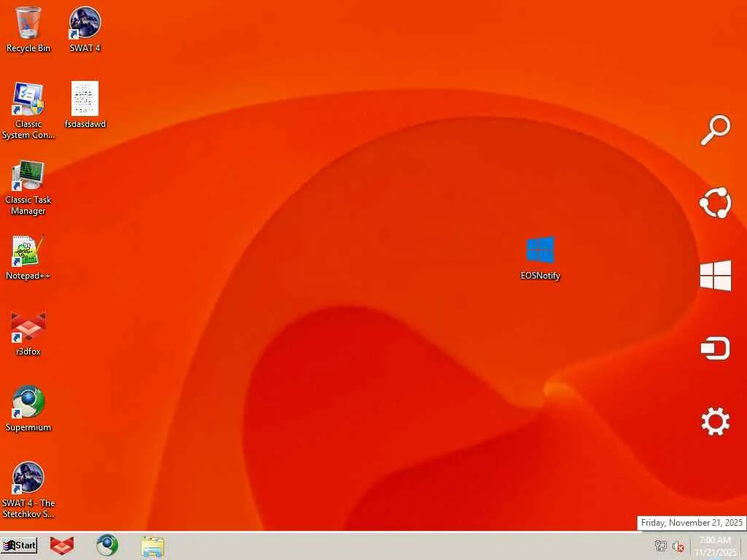747x560 pixels.
Task: Open Classic System Configuration shortcut
Action: [28, 111]
